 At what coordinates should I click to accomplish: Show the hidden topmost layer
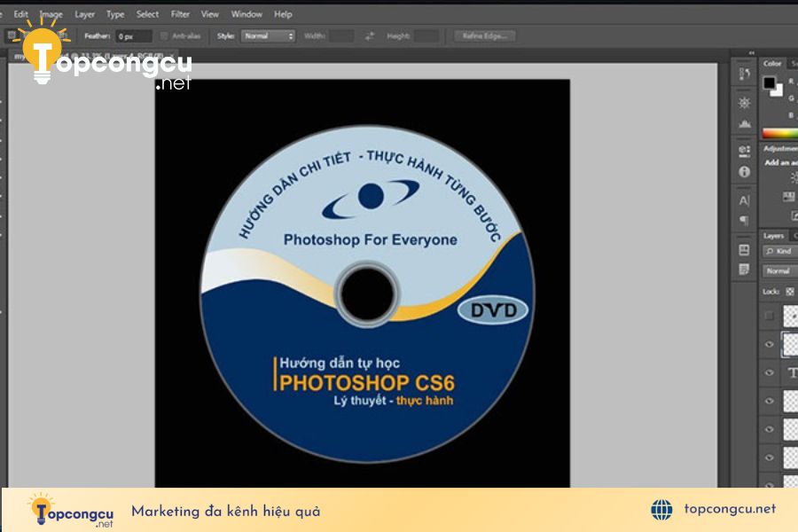point(769,317)
